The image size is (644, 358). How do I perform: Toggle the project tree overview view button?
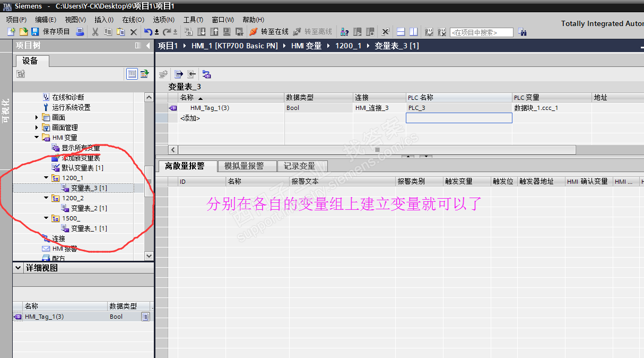tap(132, 74)
